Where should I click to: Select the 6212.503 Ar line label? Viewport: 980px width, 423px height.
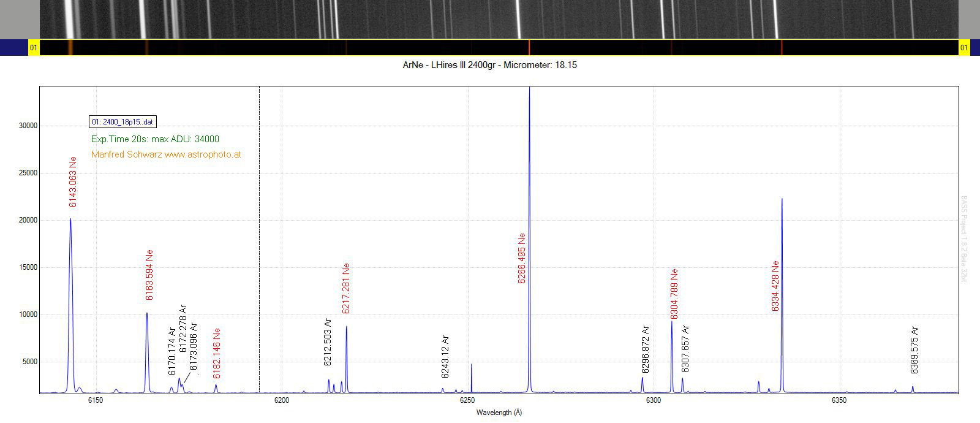pyautogui.click(x=328, y=342)
